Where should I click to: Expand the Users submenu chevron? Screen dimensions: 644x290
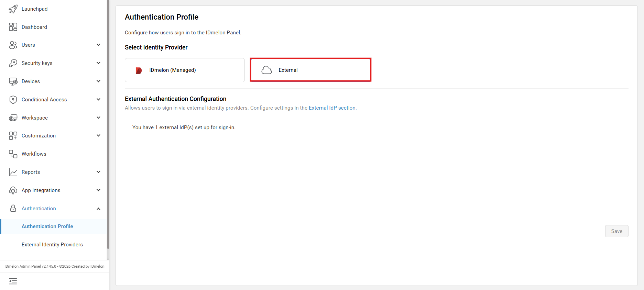98,45
